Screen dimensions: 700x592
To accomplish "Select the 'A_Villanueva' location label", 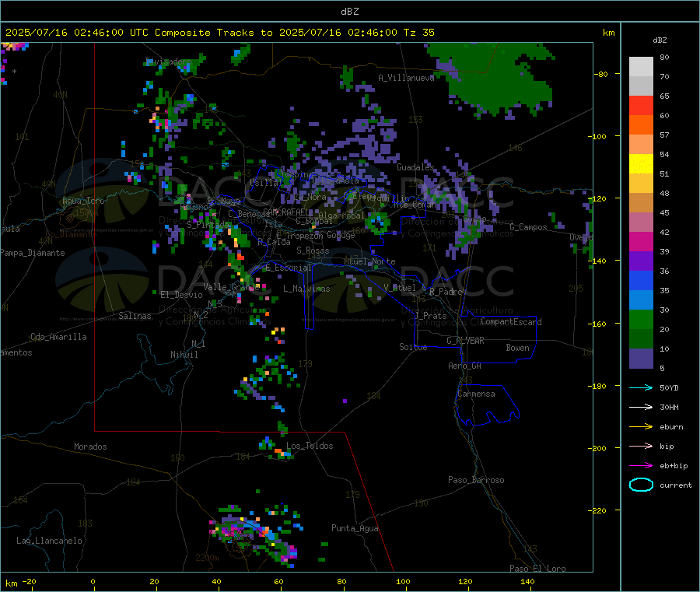I will click(x=406, y=78).
